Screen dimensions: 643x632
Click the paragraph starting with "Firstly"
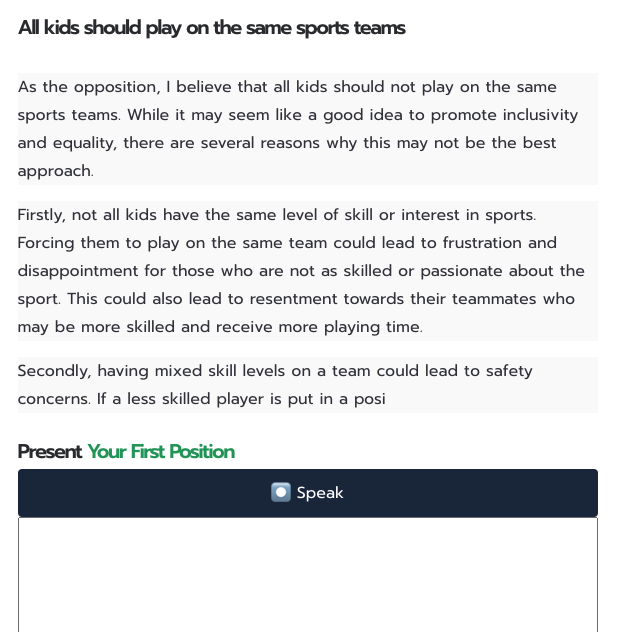click(308, 271)
